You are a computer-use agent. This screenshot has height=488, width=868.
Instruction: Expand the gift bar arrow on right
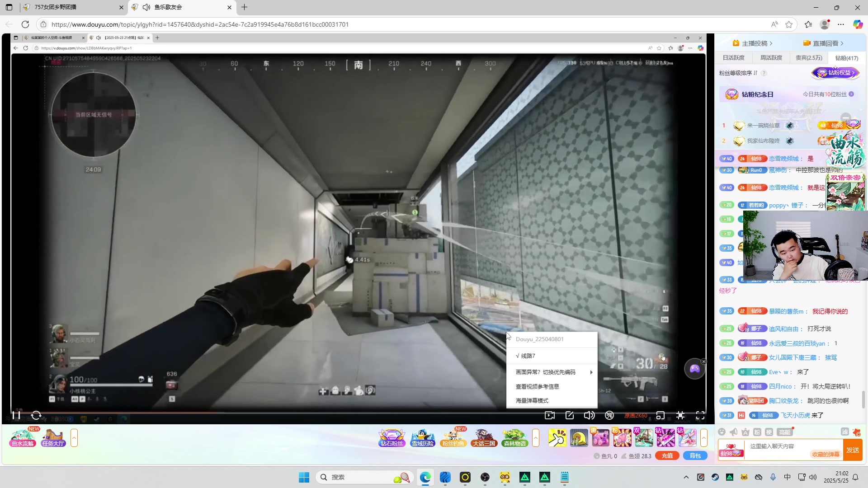pyautogui.click(x=704, y=438)
